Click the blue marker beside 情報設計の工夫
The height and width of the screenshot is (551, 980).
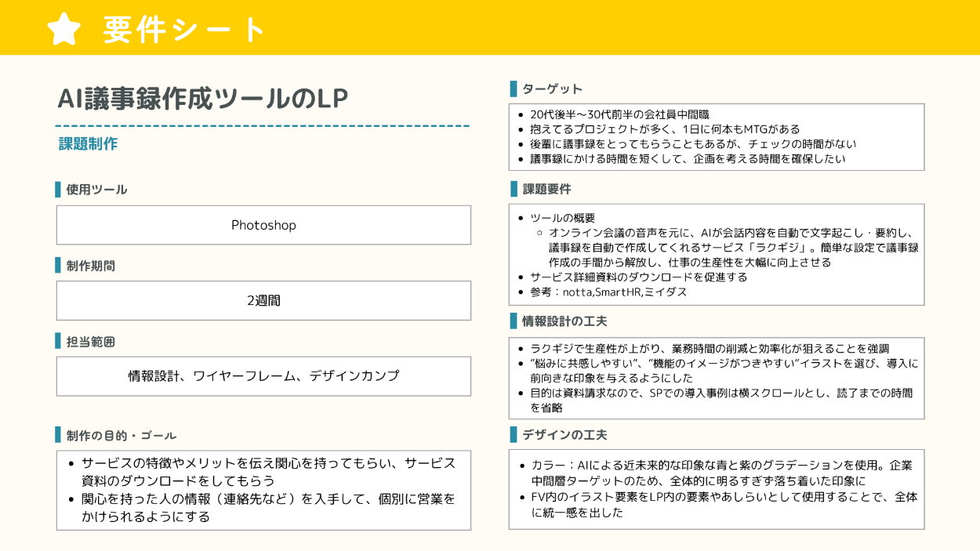[514, 321]
